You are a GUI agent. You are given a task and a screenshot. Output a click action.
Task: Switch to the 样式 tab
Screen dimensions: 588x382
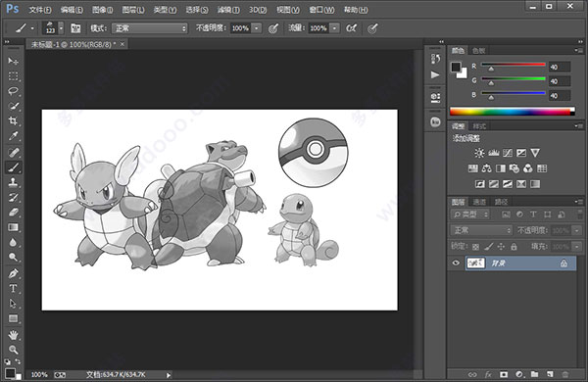[479, 126]
